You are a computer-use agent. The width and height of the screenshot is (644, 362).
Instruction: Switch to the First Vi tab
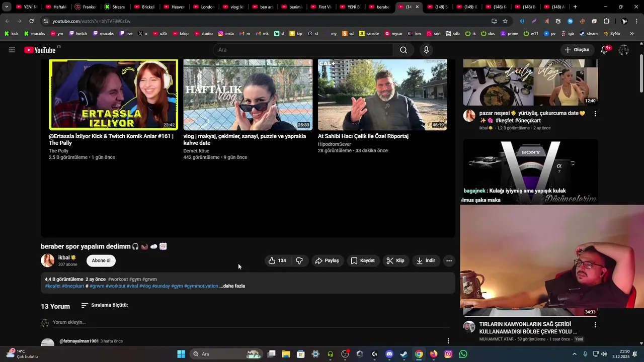[321, 7]
